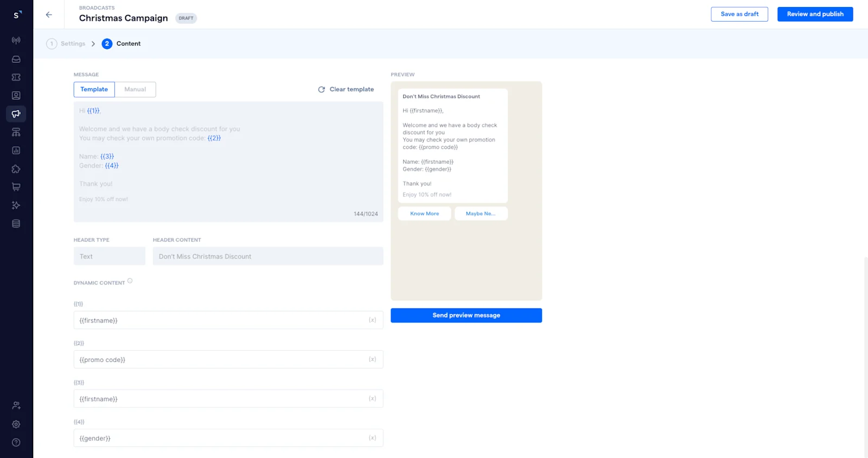Viewport: 868px width, 458px height.
Task: Select the broadcasts megaphone icon in sidebar
Action: point(16,114)
